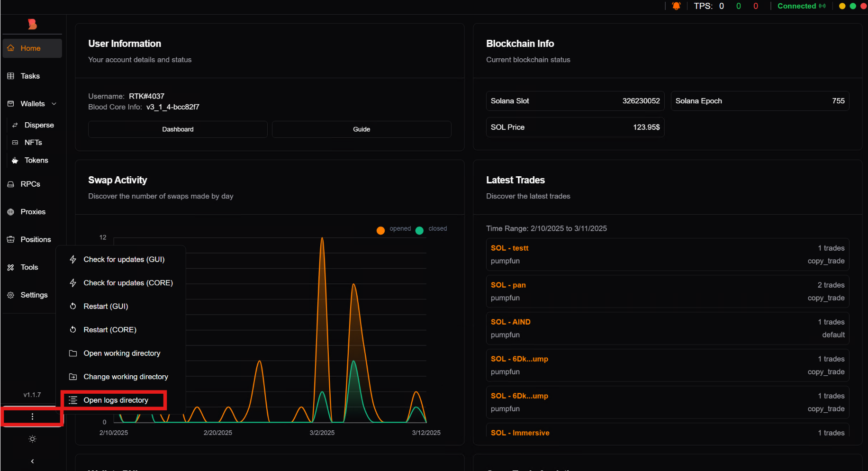Open the RPCs section in sidebar

[30, 184]
